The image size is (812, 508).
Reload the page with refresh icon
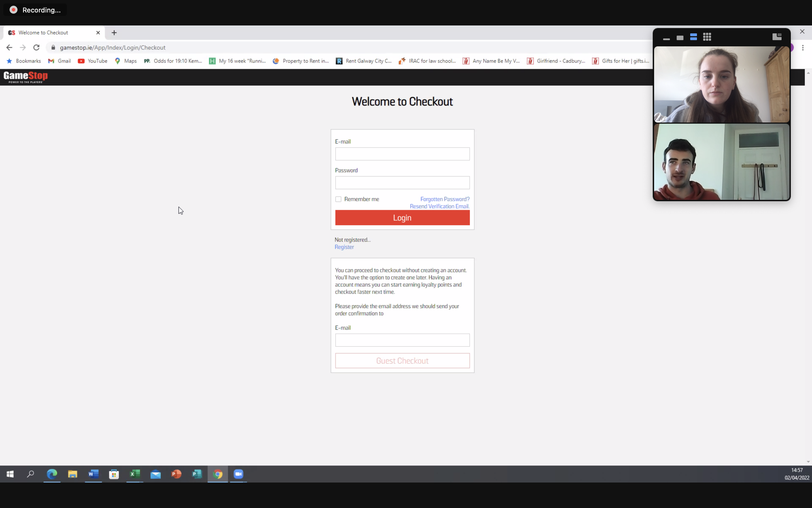(36, 47)
